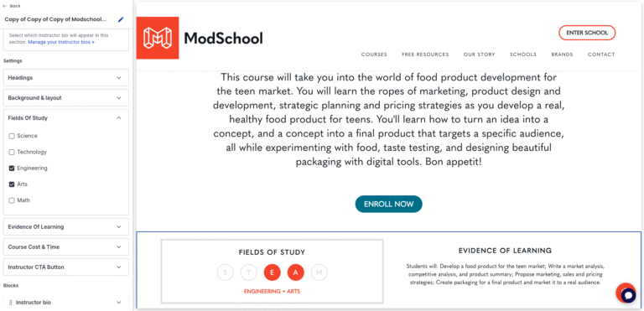Go to the OUR STORY nav link
Screen dimensions: 644x311
tap(480, 54)
